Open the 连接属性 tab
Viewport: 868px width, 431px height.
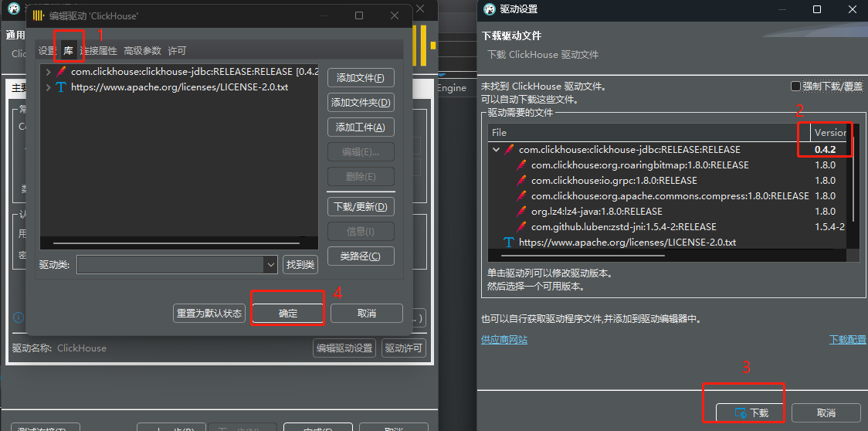[x=99, y=51]
